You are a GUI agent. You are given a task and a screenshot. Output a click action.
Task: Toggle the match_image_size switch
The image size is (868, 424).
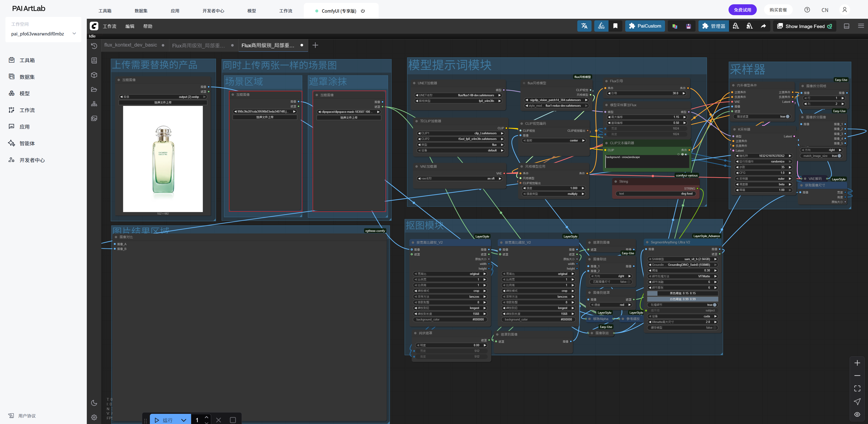[839, 156]
